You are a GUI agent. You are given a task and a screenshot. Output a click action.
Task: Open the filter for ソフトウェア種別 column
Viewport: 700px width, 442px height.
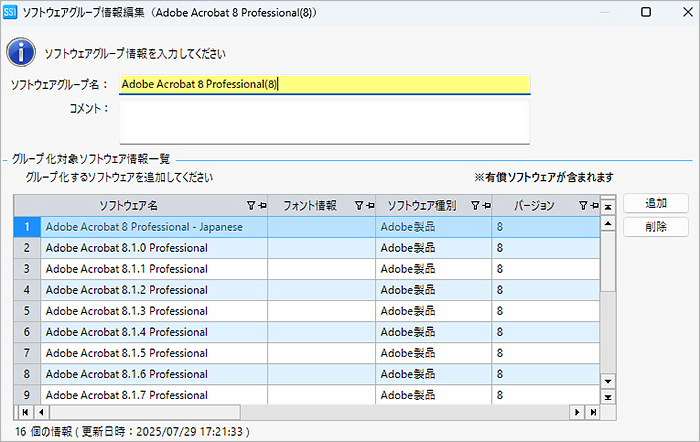pyautogui.click(x=475, y=205)
